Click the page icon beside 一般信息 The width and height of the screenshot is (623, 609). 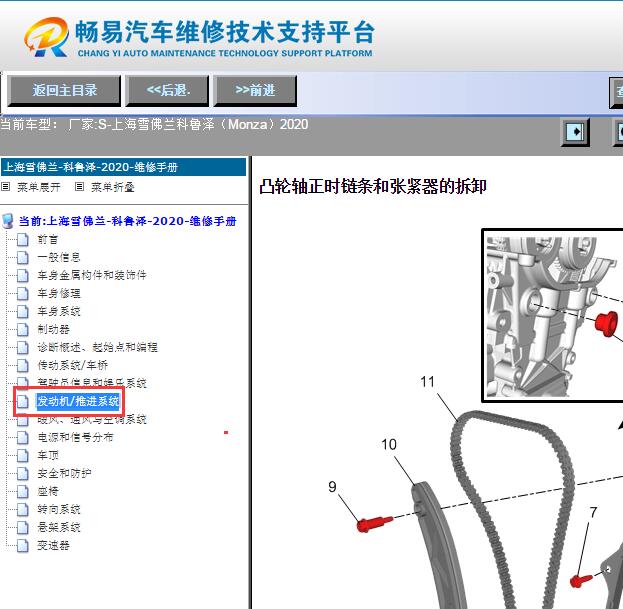tap(23, 257)
